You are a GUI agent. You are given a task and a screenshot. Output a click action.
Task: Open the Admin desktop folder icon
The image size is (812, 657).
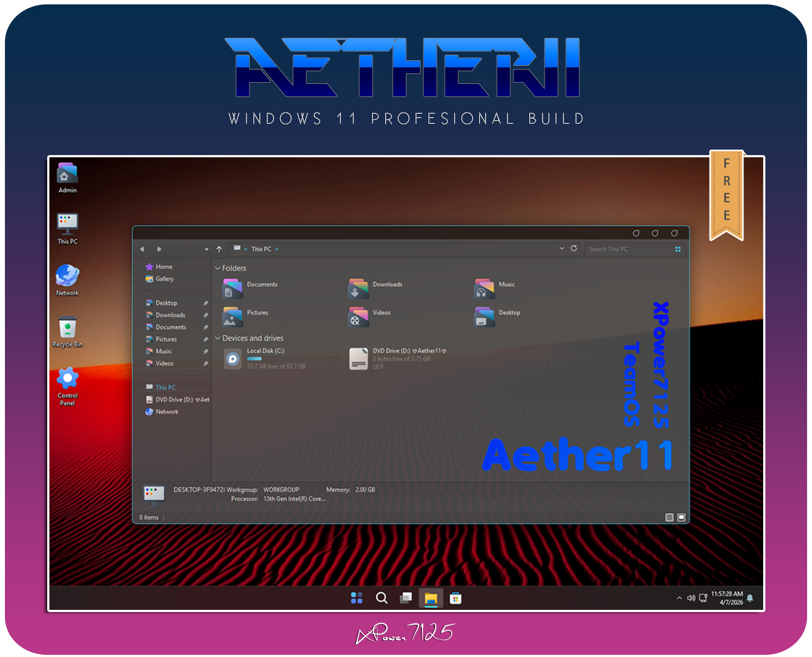[x=67, y=174]
